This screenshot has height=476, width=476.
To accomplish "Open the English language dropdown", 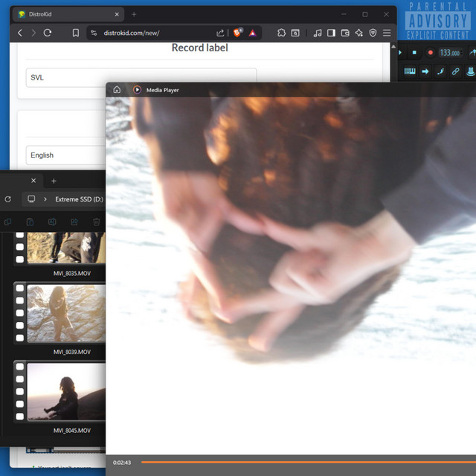I will [66, 155].
